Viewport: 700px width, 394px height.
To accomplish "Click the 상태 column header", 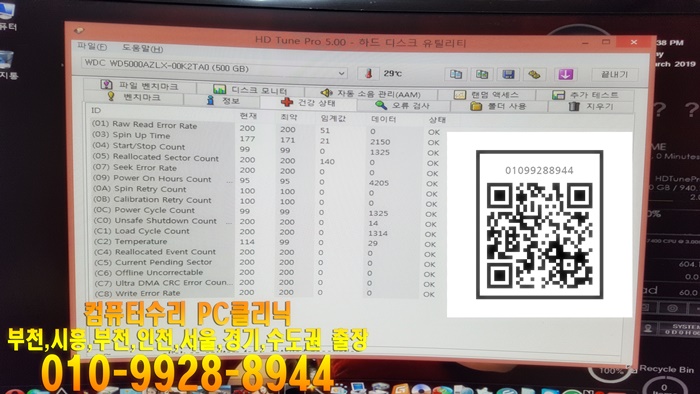I will (x=437, y=120).
